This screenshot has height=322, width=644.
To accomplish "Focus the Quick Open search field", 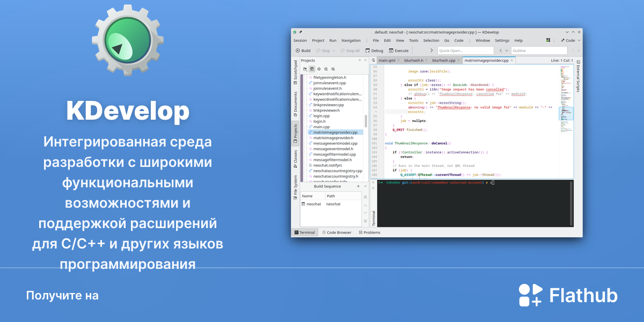I will pyautogui.click(x=466, y=50).
